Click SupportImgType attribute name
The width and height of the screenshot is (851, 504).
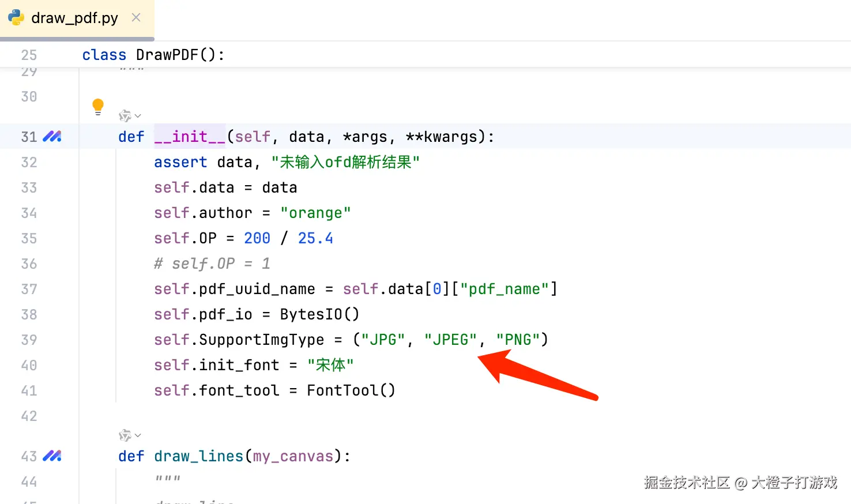[x=262, y=340]
